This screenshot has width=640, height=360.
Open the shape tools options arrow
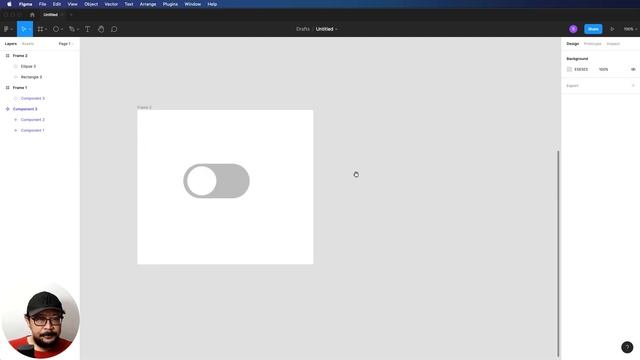62,29
